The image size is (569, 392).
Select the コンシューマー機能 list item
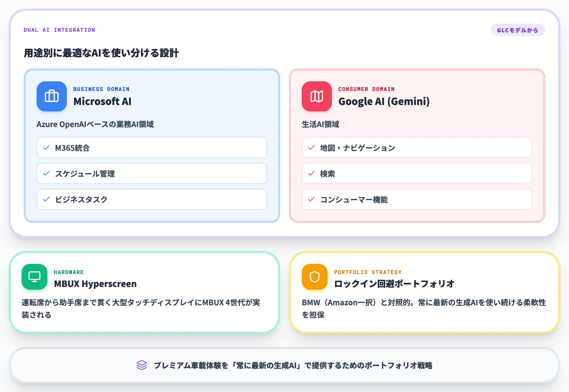[417, 199]
